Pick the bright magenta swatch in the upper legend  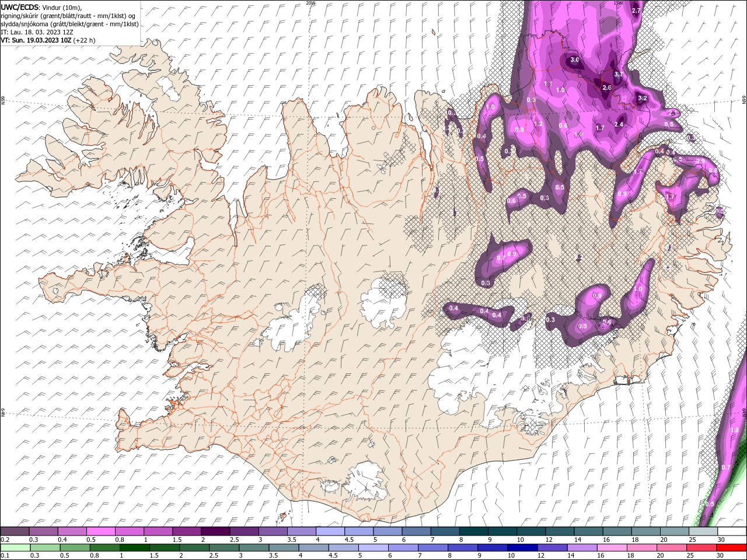tap(100, 531)
